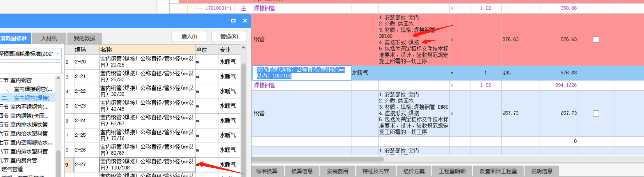Select quota row 2-21 (25/32)
This screenshot has width=644, height=177.
pyautogui.click(x=153, y=77)
